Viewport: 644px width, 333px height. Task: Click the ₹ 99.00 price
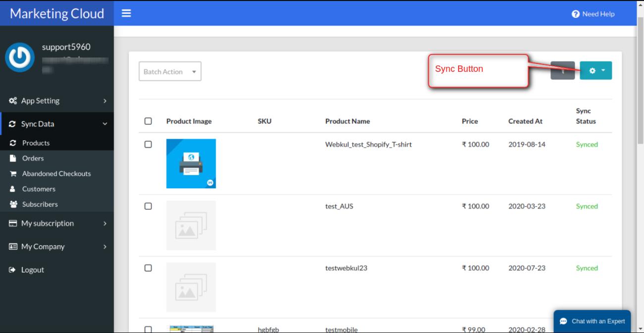pyautogui.click(x=473, y=330)
